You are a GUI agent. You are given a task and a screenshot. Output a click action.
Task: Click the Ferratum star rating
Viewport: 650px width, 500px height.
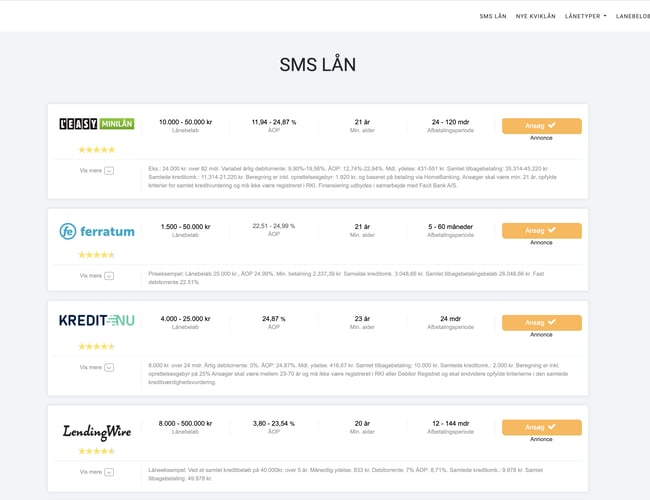[x=97, y=255]
